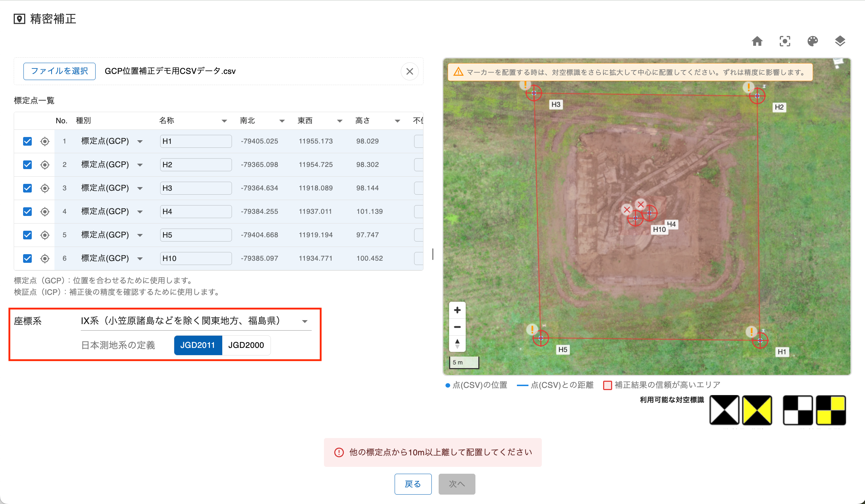Select the yellow-black checker aerial marker swatch
Viewport: 865px width, 504px height.
831,410
